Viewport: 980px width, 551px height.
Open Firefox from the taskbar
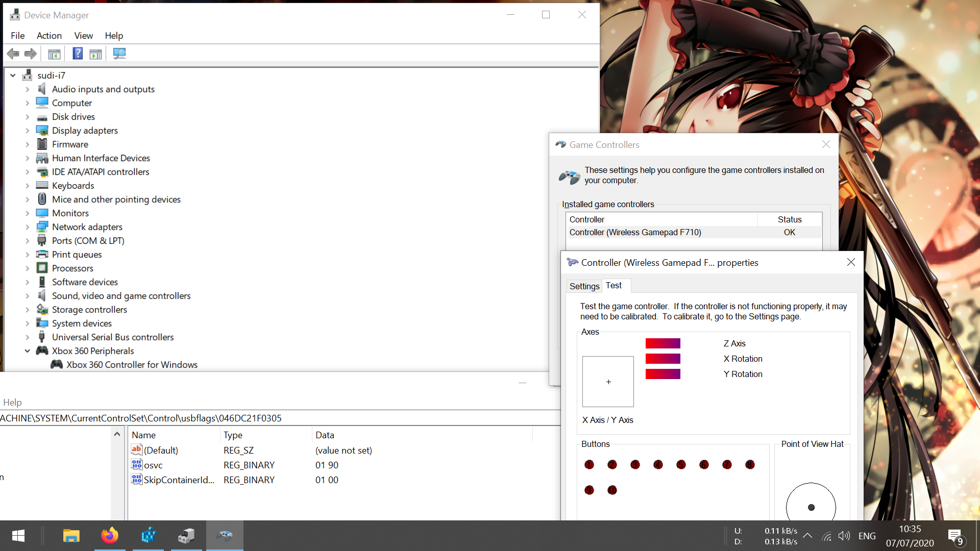pos(109,536)
